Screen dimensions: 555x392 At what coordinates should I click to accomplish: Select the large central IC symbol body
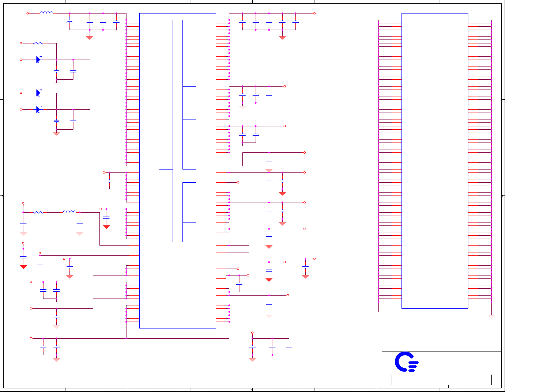click(178, 171)
